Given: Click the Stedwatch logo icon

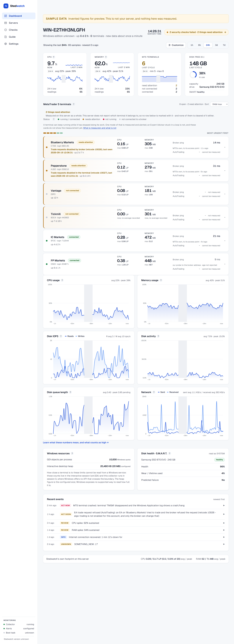Looking at the screenshot, I should (x=6, y=6).
